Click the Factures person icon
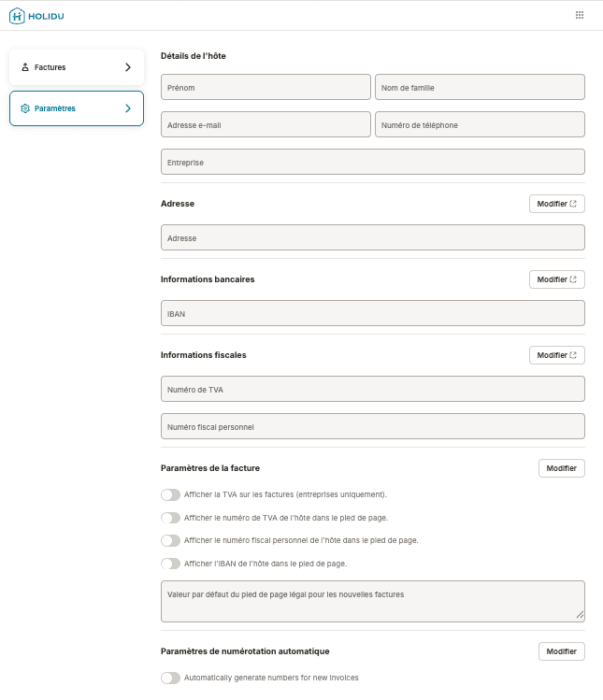 point(25,67)
